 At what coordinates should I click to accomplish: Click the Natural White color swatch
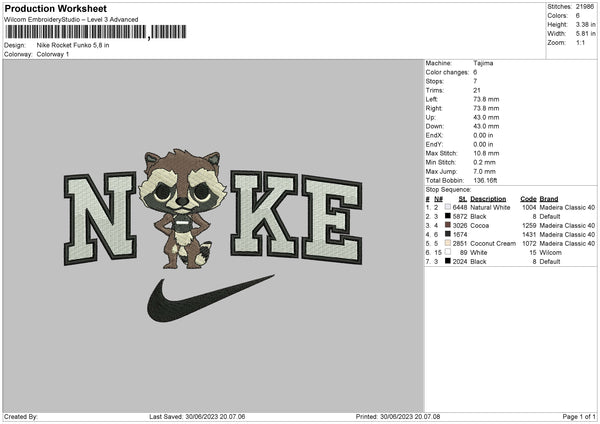[x=448, y=207]
